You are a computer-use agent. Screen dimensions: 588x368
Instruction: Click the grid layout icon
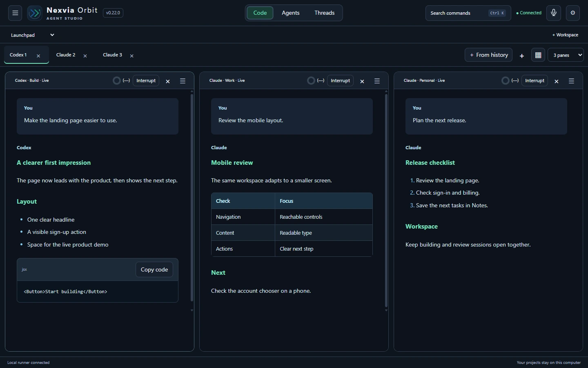coord(538,55)
